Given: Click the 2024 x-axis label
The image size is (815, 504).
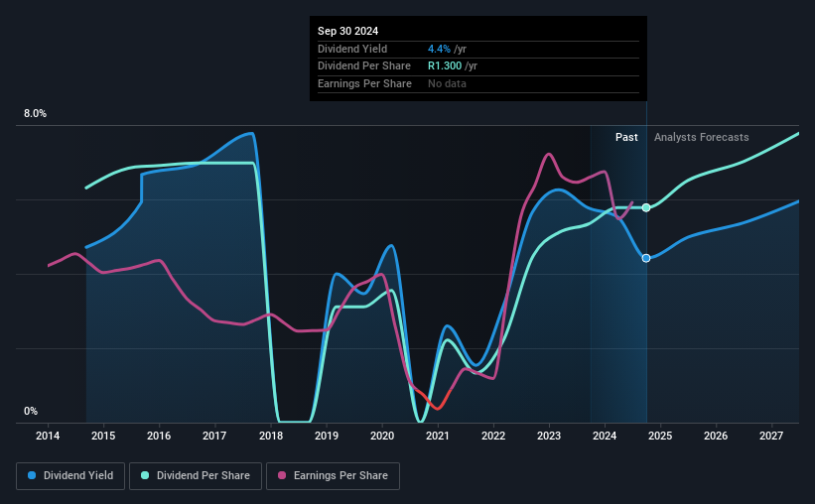Looking at the screenshot, I should click(605, 436).
